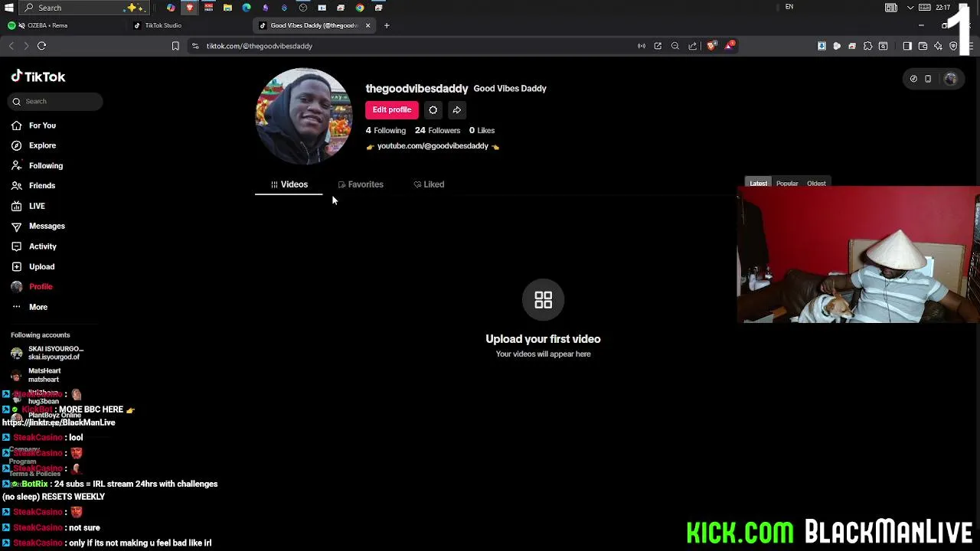Open the Brave Wallet icon

923,46
